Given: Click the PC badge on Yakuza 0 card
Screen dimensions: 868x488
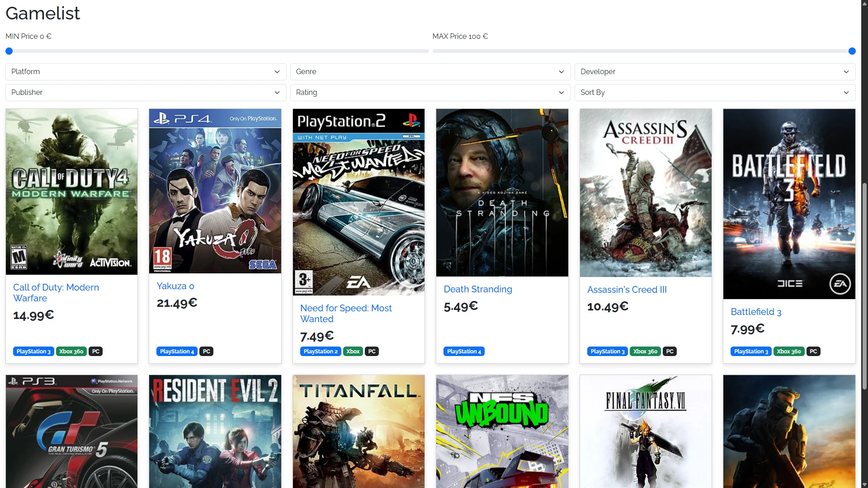Looking at the screenshot, I should (x=207, y=352).
